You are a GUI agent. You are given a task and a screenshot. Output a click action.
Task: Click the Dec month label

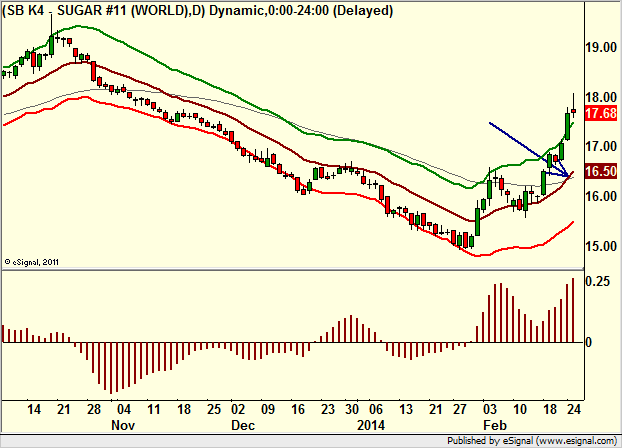coord(243,425)
